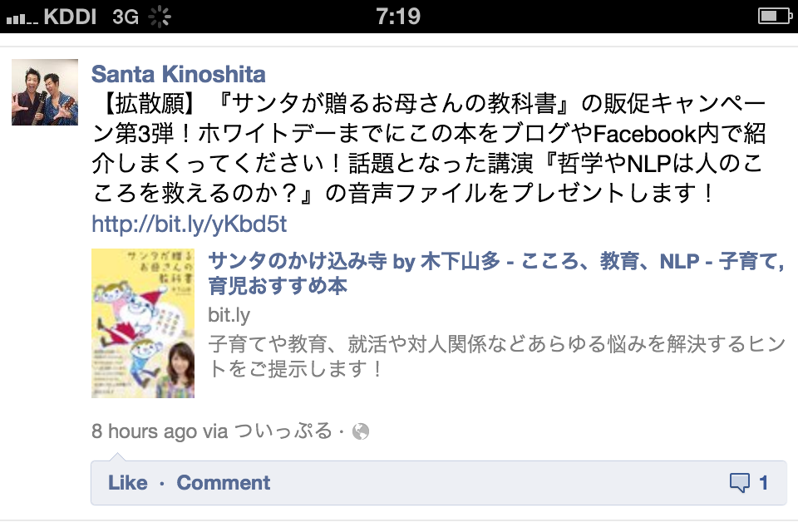This screenshot has width=798, height=532.
Task: Tap the battery icon in status bar
Action: tap(775, 17)
